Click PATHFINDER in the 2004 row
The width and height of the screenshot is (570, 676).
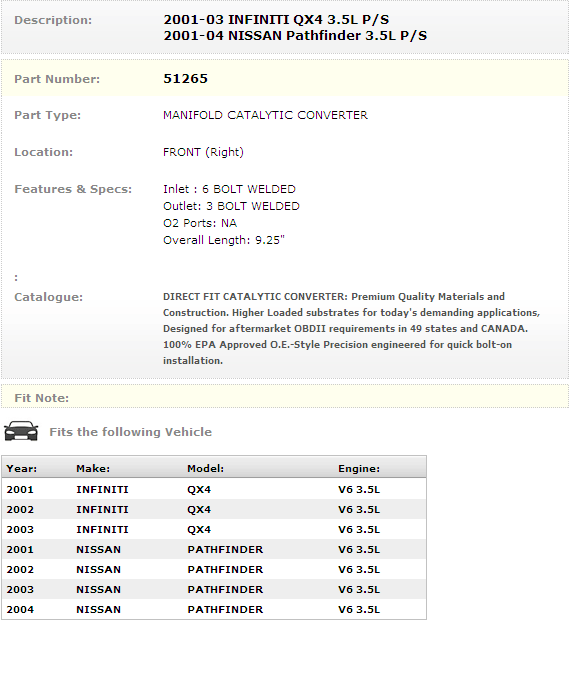point(225,610)
